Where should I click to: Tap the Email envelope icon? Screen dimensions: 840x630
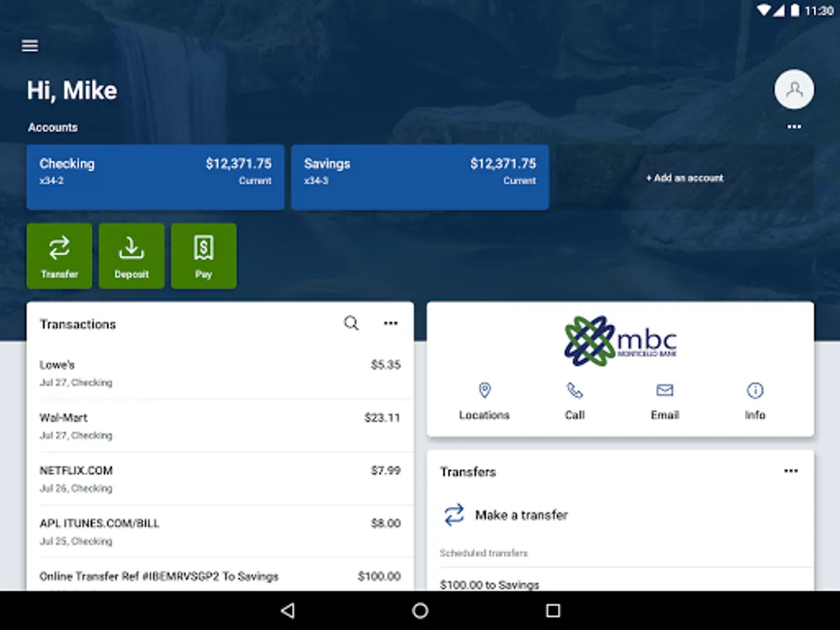664,391
